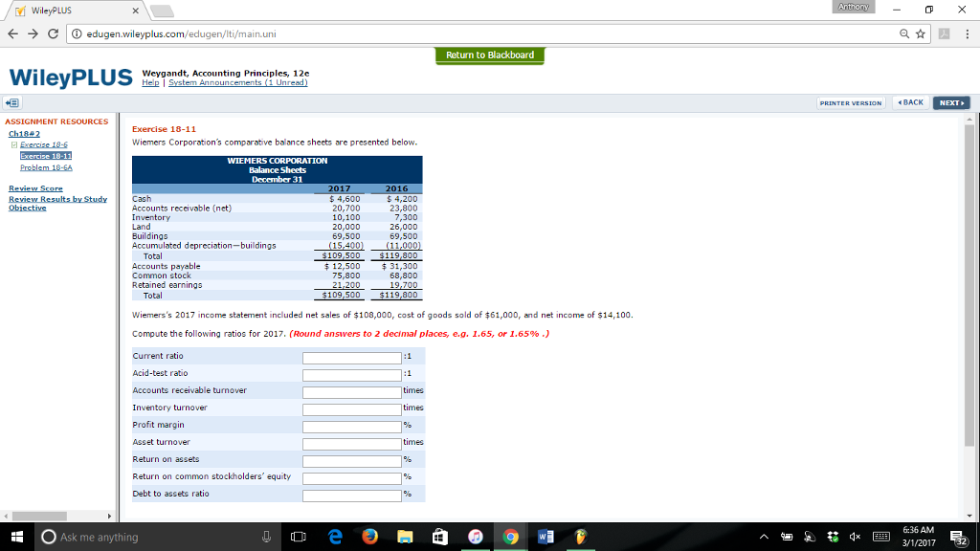Open the Chrome three-dot menu
980x551 pixels.
967,33
